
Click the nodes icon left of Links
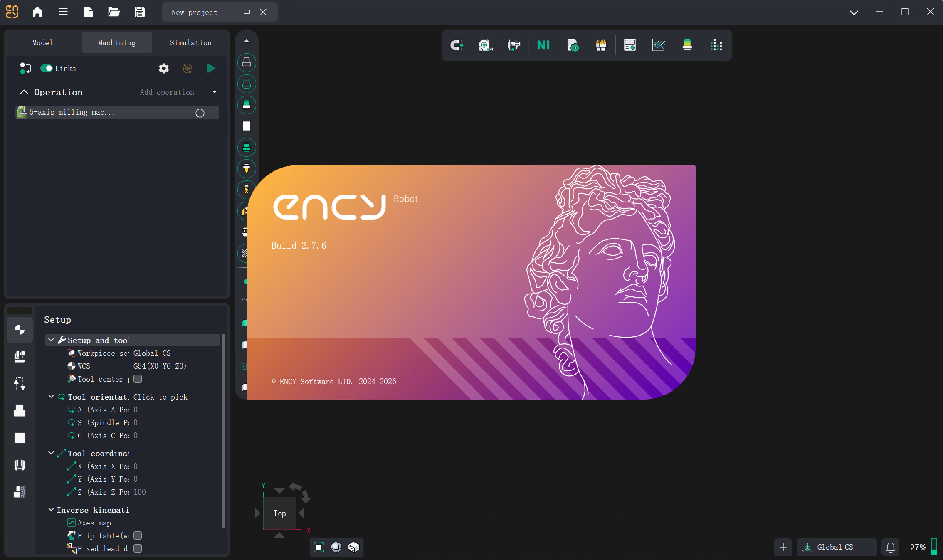(x=25, y=68)
